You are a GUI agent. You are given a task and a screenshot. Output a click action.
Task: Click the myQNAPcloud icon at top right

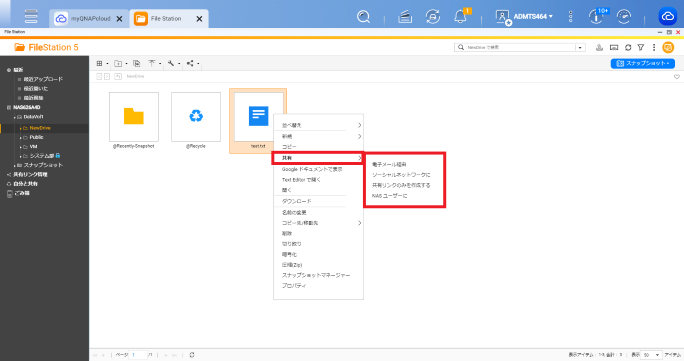click(x=667, y=17)
